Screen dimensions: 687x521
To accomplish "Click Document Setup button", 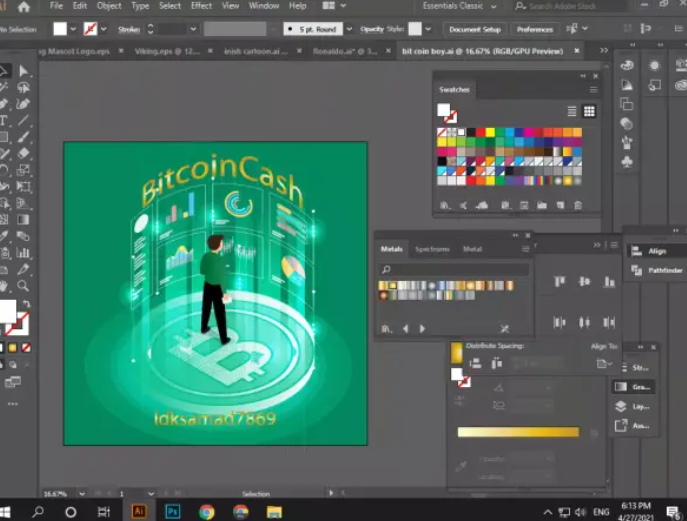I will 475,29.
